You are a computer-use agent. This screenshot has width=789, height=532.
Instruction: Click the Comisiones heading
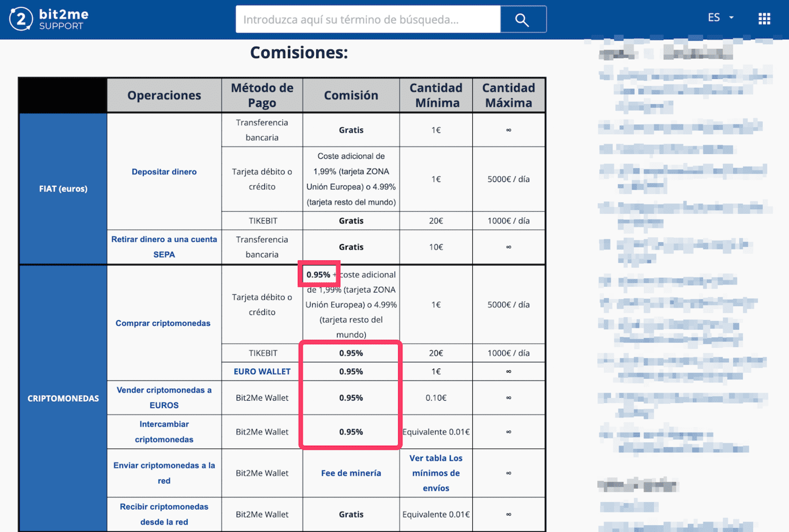[299, 53]
